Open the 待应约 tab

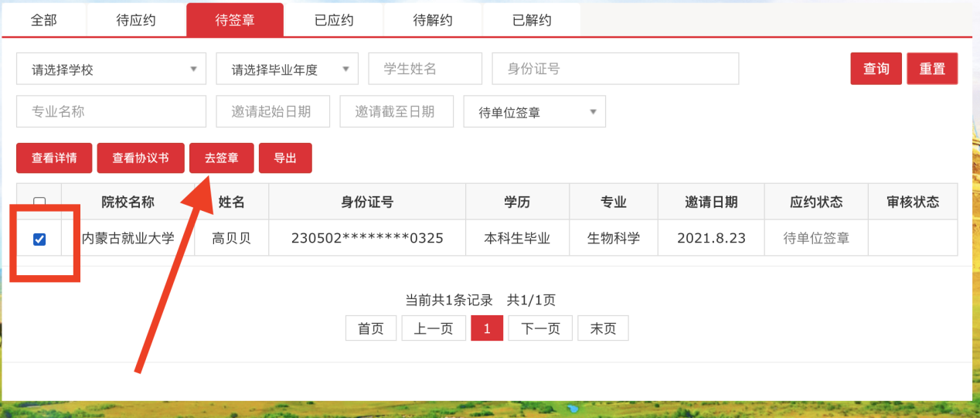click(x=136, y=20)
